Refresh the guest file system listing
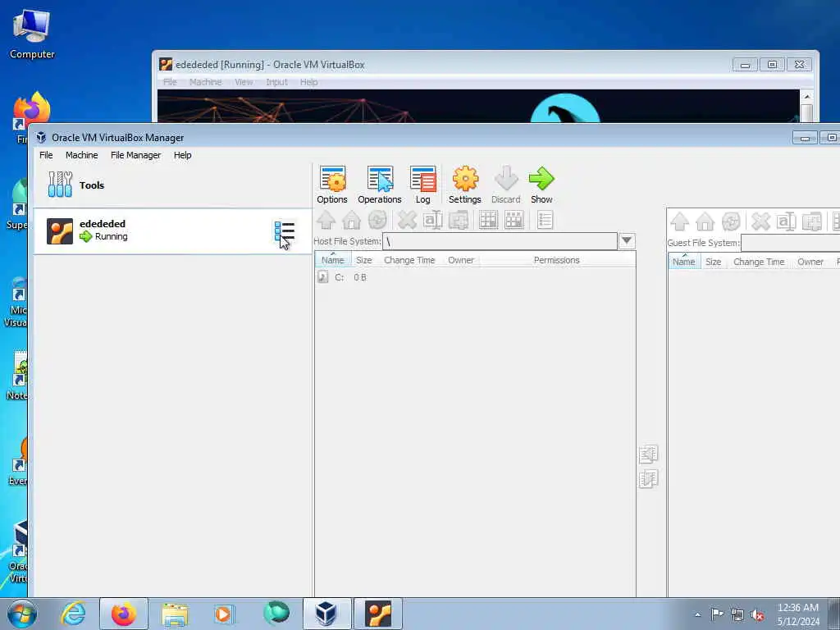The image size is (840, 630). (731, 221)
